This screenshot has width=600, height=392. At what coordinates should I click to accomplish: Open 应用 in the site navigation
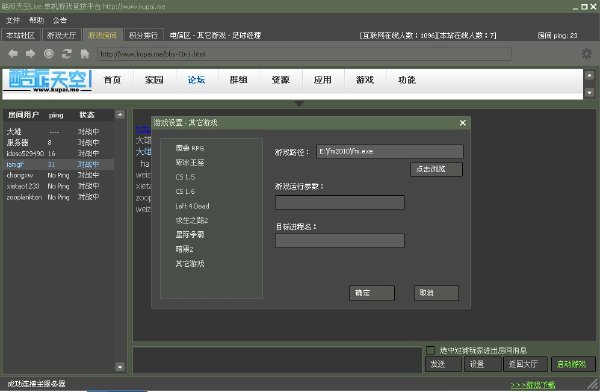coord(323,80)
